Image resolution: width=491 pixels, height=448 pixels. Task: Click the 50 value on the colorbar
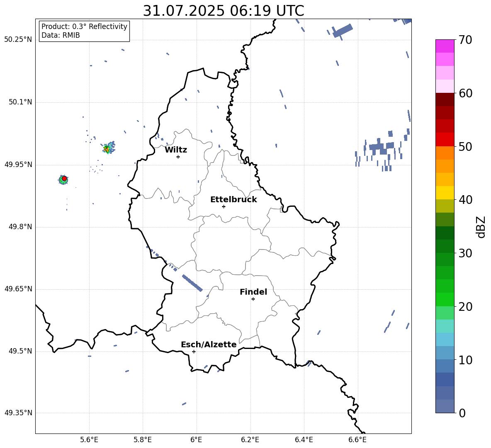coord(466,146)
